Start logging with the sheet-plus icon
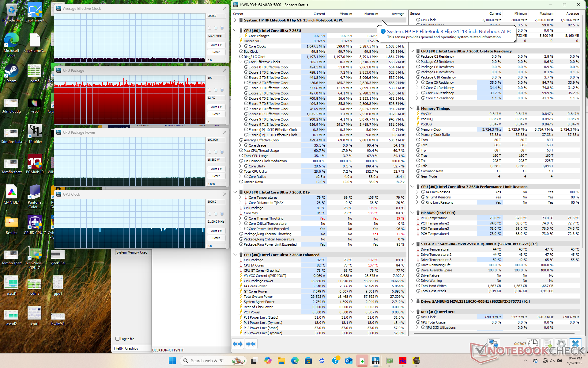The image size is (588, 368). 548,344
